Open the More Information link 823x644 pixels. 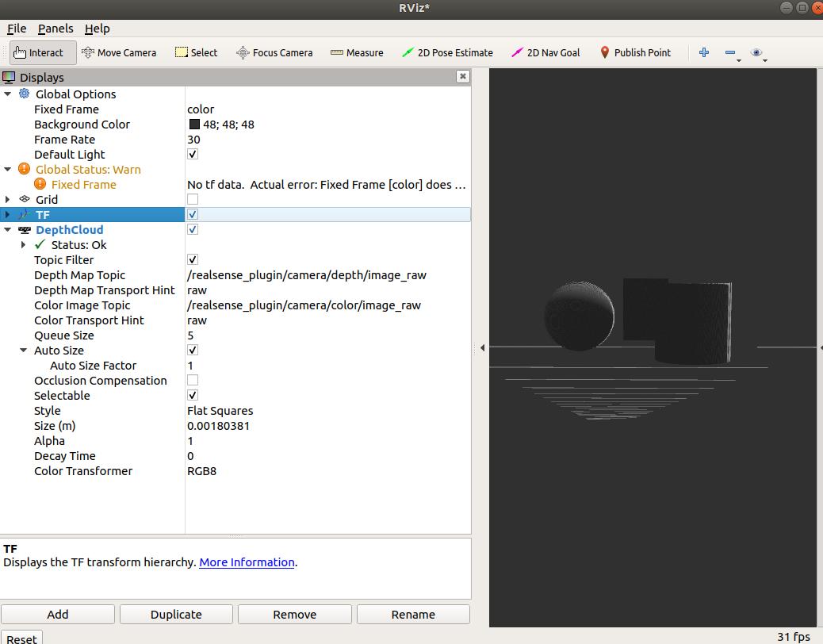(x=247, y=562)
